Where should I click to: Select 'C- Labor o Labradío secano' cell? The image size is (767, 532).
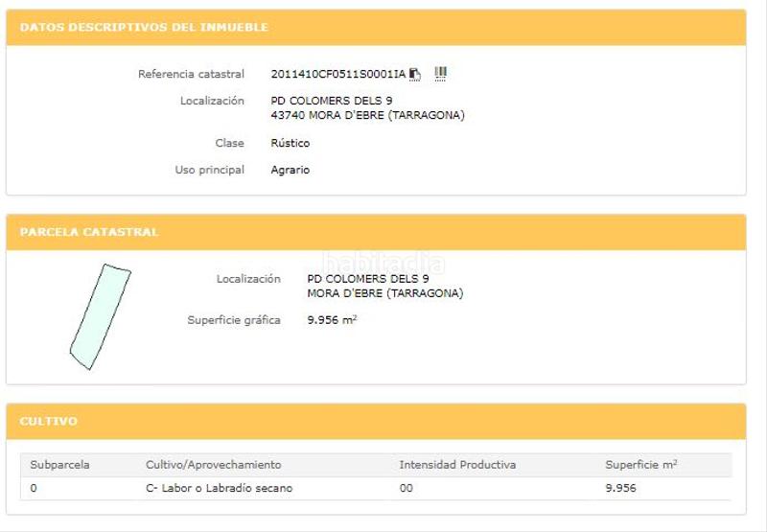click(220, 488)
